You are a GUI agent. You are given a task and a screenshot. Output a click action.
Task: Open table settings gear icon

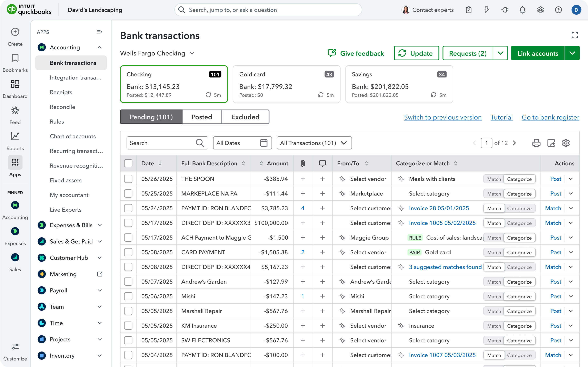[x=566, y=143]
